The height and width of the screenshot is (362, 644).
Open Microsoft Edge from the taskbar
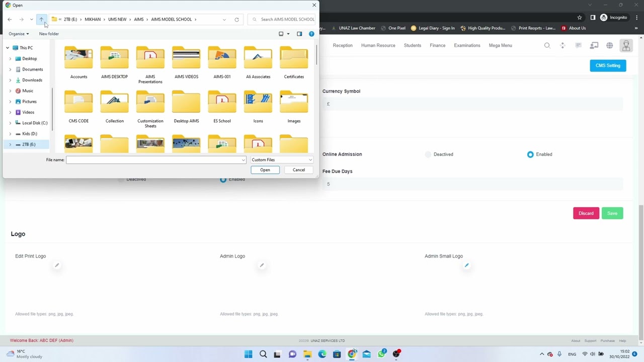point(322,354)
